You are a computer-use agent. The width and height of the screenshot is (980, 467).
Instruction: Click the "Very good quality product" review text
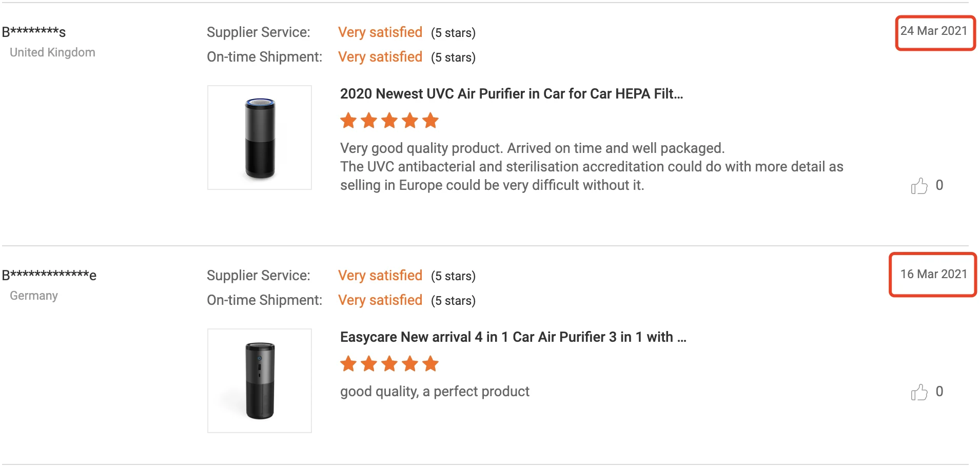(x=532, y=148)
